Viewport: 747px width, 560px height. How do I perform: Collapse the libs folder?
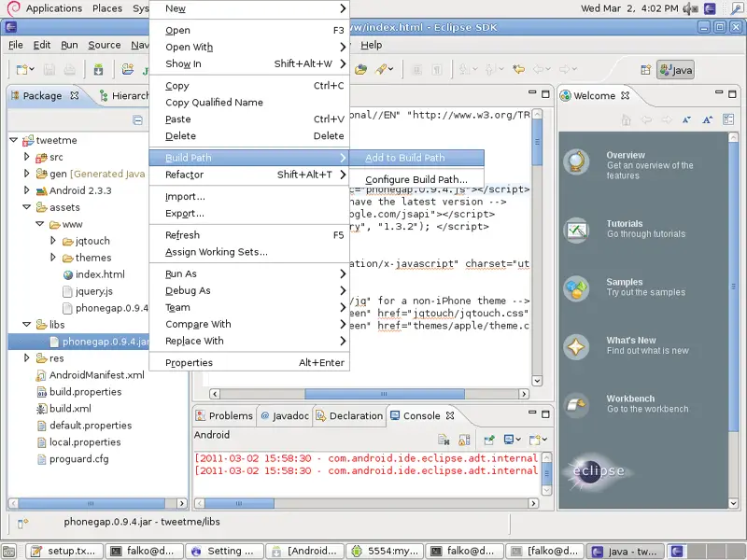tap(27, 324)
